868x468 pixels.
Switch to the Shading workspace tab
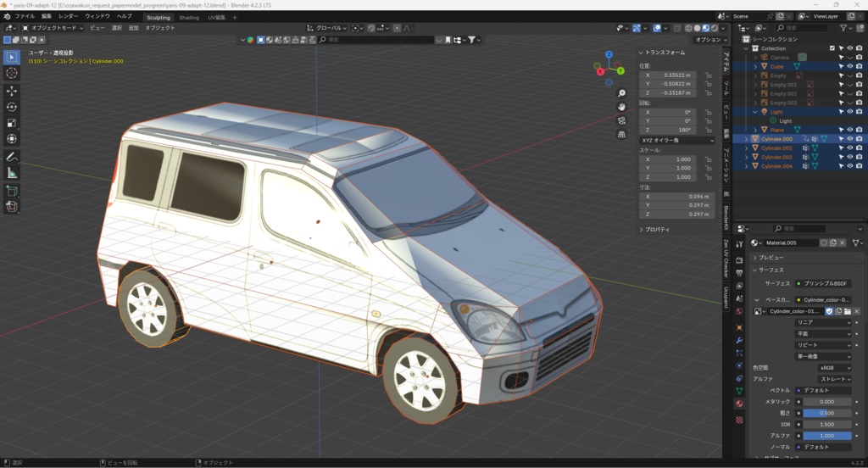coord(189,17)
